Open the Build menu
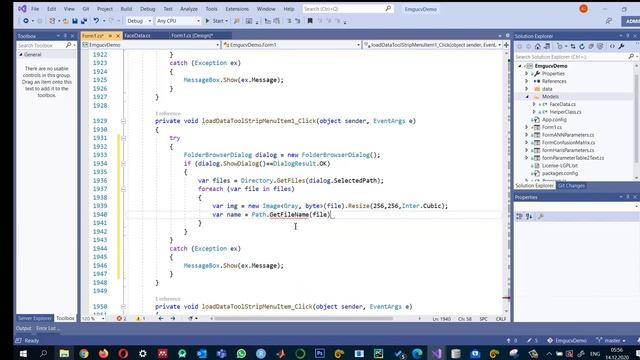 coord(126,9)
